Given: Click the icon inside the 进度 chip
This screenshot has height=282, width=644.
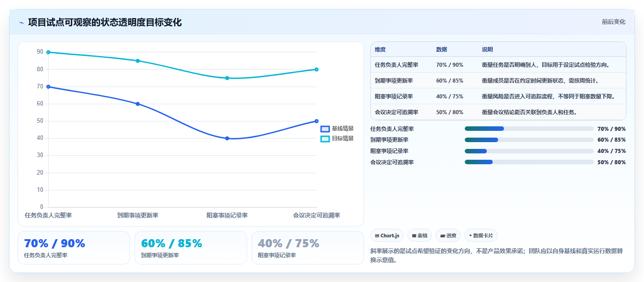Looking at the screenshot, I should [442, 236].
